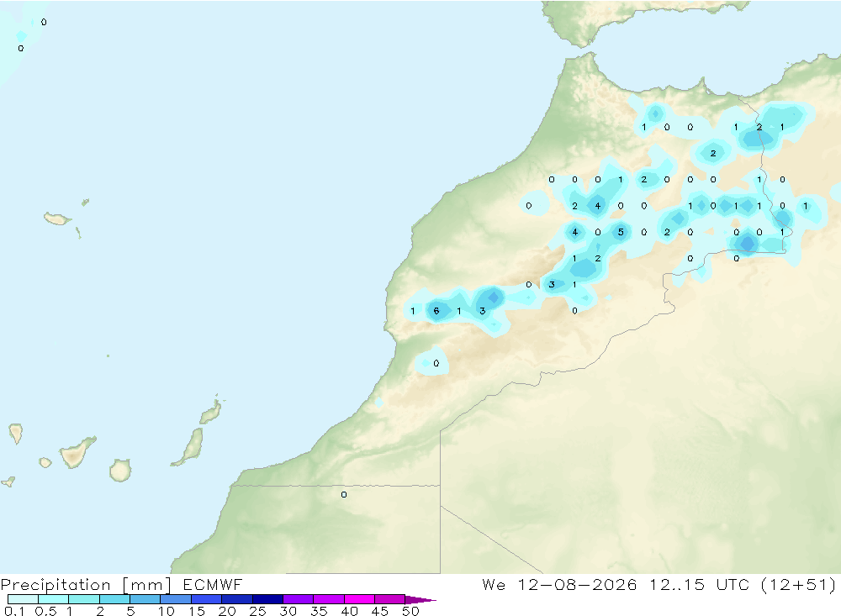Select the 5–10 mm legend color swatch

[145, 599]
